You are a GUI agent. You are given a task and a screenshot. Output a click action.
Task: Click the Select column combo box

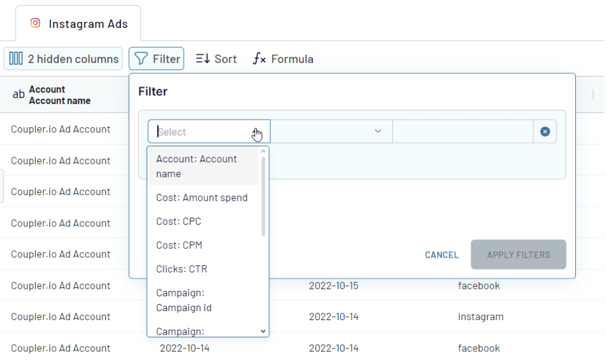point(209,132)
